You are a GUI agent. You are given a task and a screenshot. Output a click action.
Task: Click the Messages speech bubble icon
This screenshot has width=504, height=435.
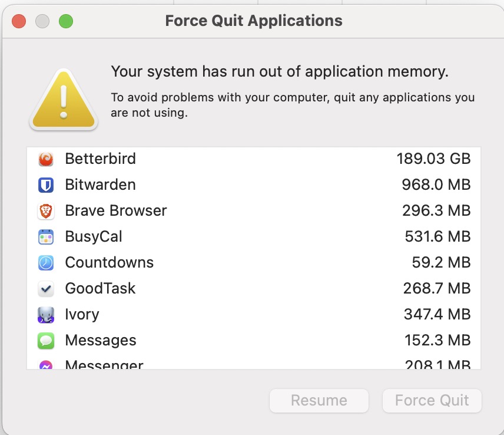click(x=46, y=341)
